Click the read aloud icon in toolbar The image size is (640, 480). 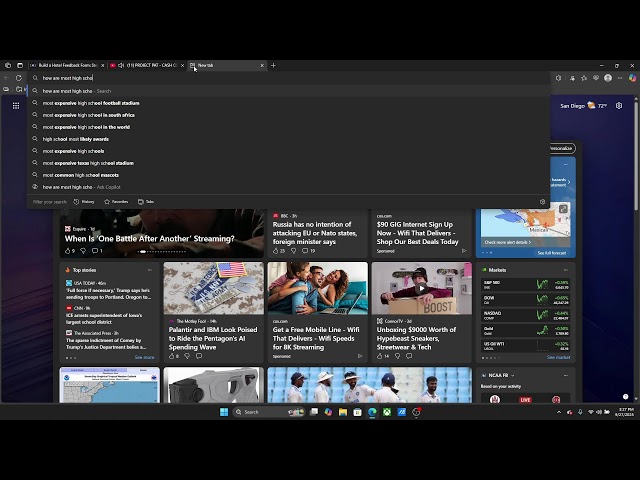(x=558, y=78)
